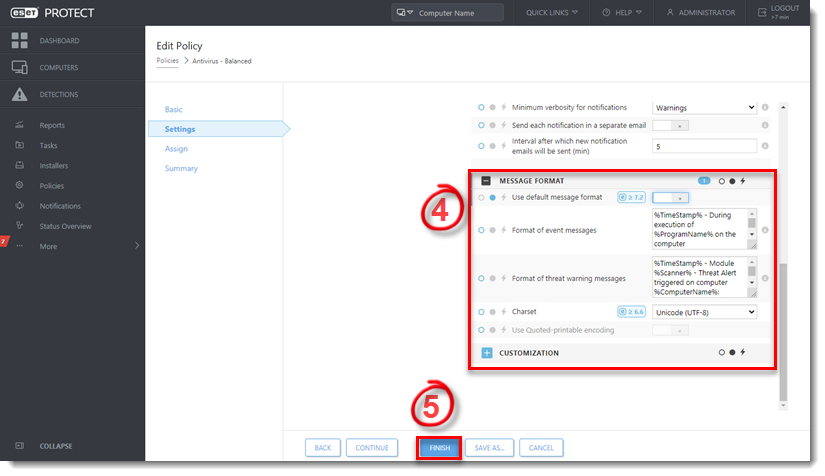Open the Administrator user menu

[701, 13]
